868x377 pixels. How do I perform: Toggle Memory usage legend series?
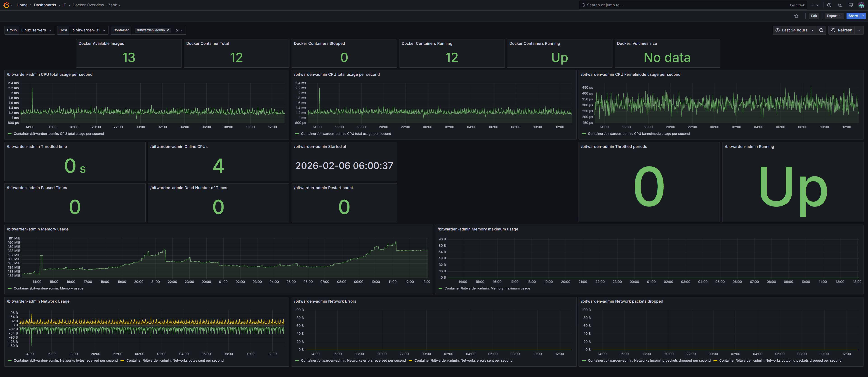[48, 288]
